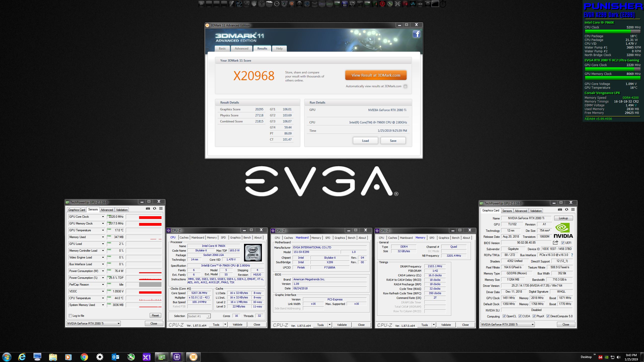The image size is (644, 362).
Task: Click refresh icon in GPU-Z Sensors window
Action: click(x=154, y=208)
